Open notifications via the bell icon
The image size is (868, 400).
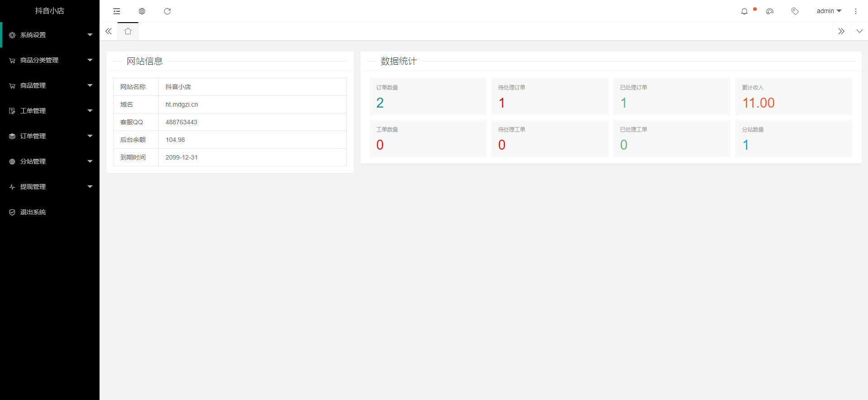[x=744, y=11]
